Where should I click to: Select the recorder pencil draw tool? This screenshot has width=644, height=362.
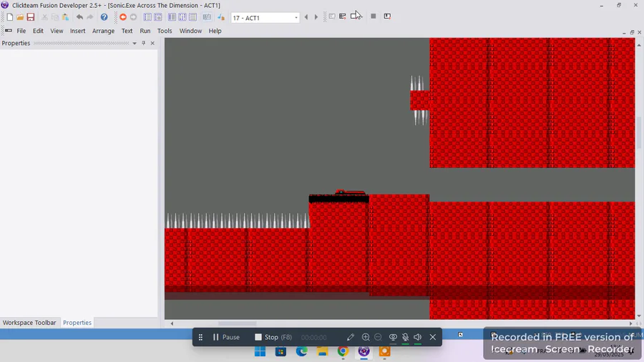coord(351,337)
